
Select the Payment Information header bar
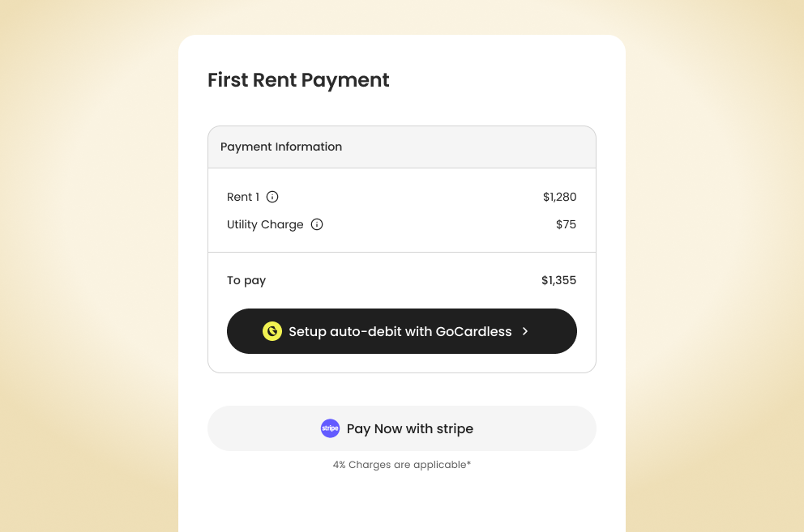click(402, 147)
